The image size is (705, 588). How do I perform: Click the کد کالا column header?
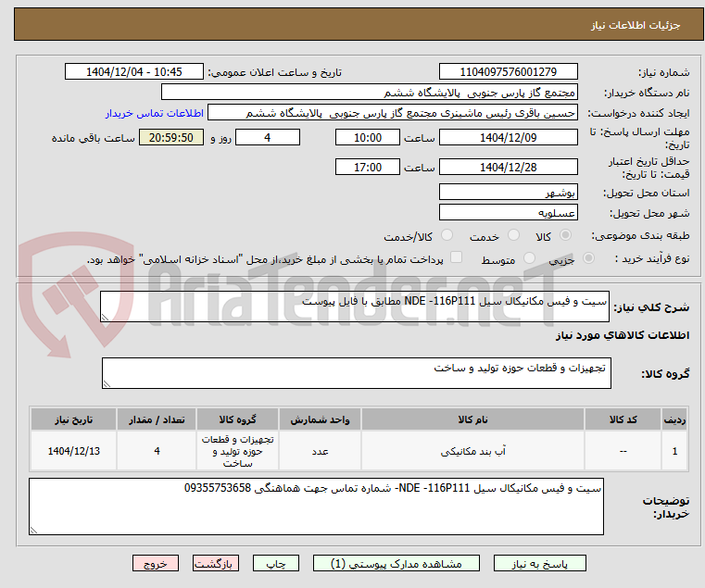coord(623,419)
